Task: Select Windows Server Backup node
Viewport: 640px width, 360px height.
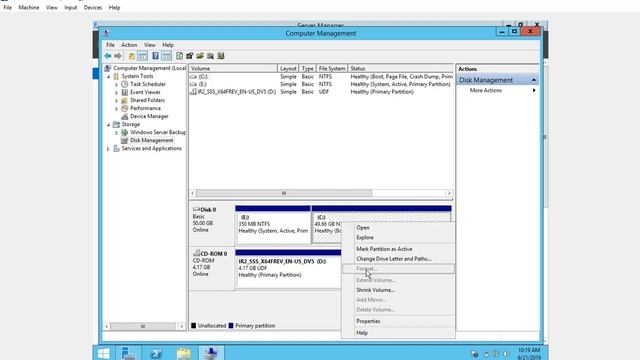Action: [158, 132]
